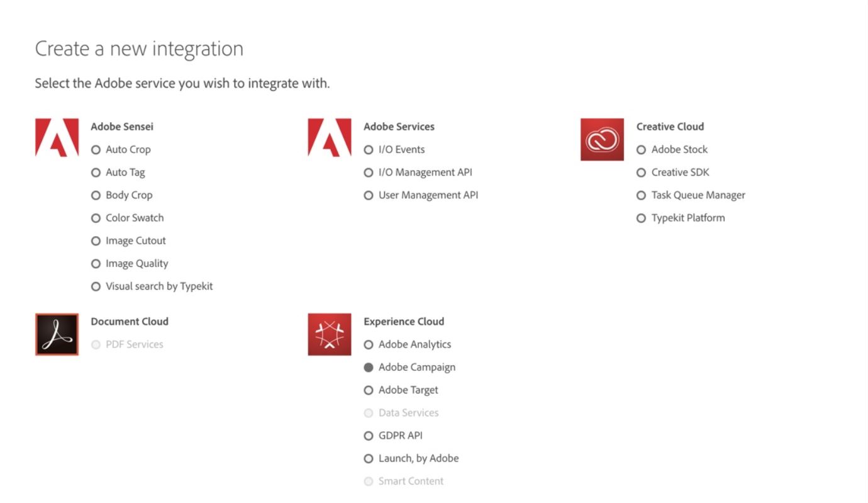Choose Visual search by Typekit
Screen dimensions: 868x503
point(96,286)
